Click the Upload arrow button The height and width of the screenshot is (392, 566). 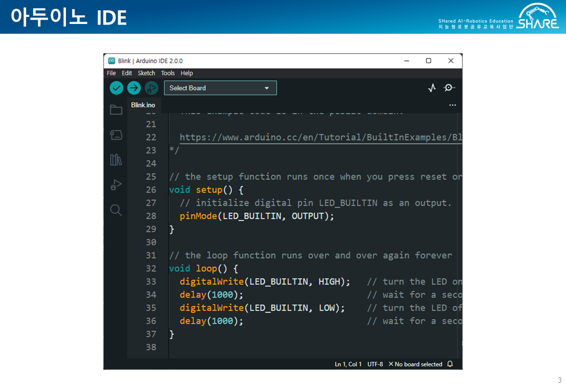(x=134, y=88)
